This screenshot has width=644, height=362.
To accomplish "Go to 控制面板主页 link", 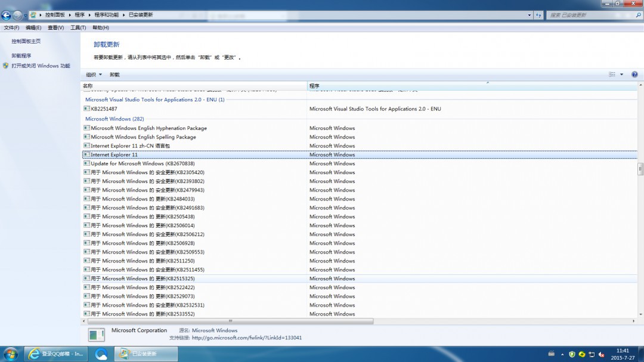I will 26,41.
